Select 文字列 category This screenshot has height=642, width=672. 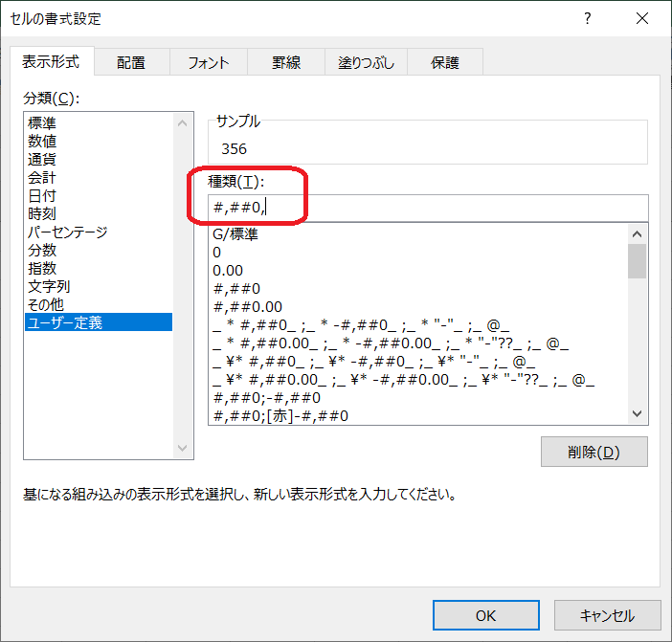tap(49, 286)
